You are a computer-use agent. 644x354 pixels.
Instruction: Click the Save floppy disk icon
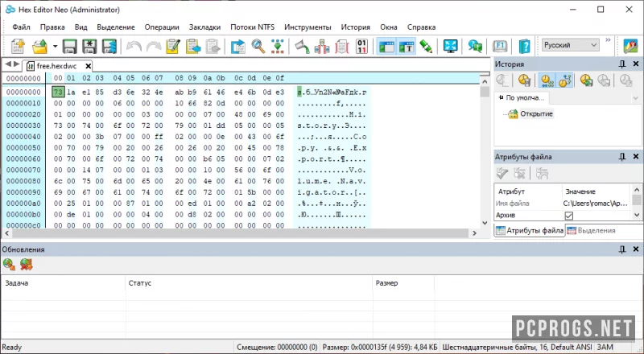pos(70,46)
